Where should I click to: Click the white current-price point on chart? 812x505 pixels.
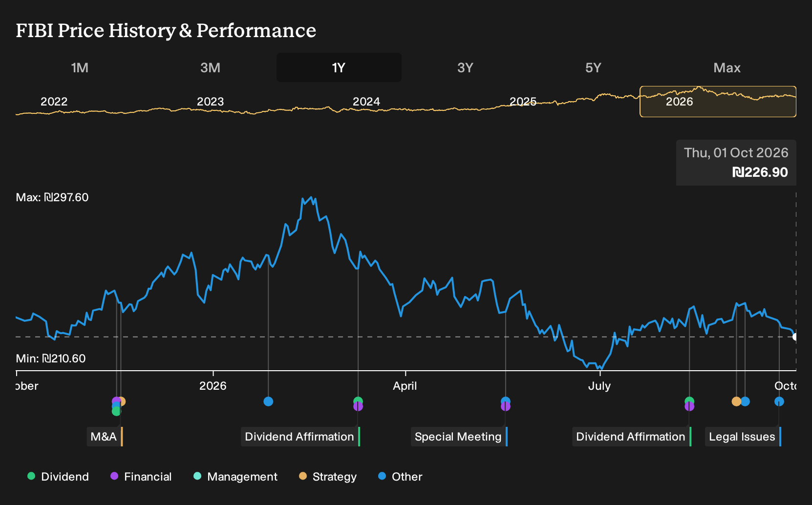[x=795, y=337]
